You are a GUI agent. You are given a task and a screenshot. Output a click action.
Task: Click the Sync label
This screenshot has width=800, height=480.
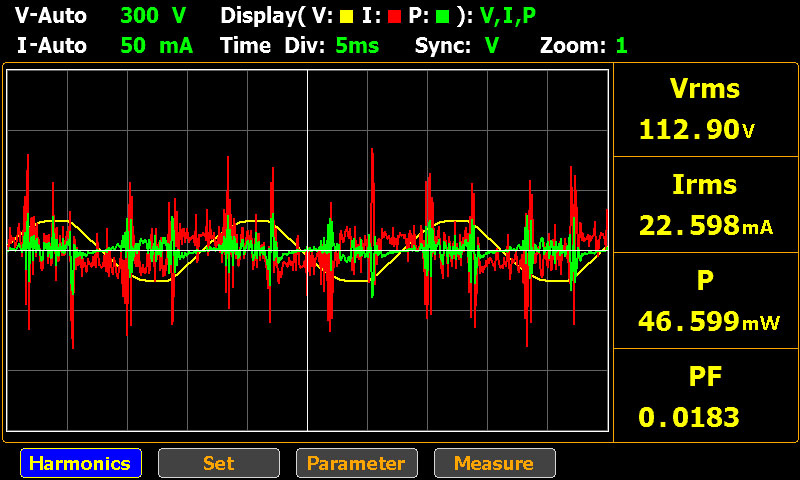click(443, 46)
